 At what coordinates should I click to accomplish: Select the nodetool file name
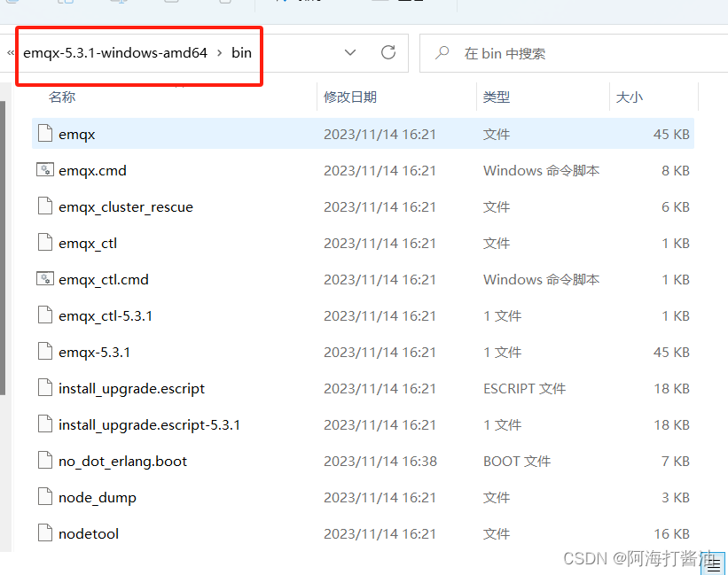pyautogui.click(x=89, y=533)
